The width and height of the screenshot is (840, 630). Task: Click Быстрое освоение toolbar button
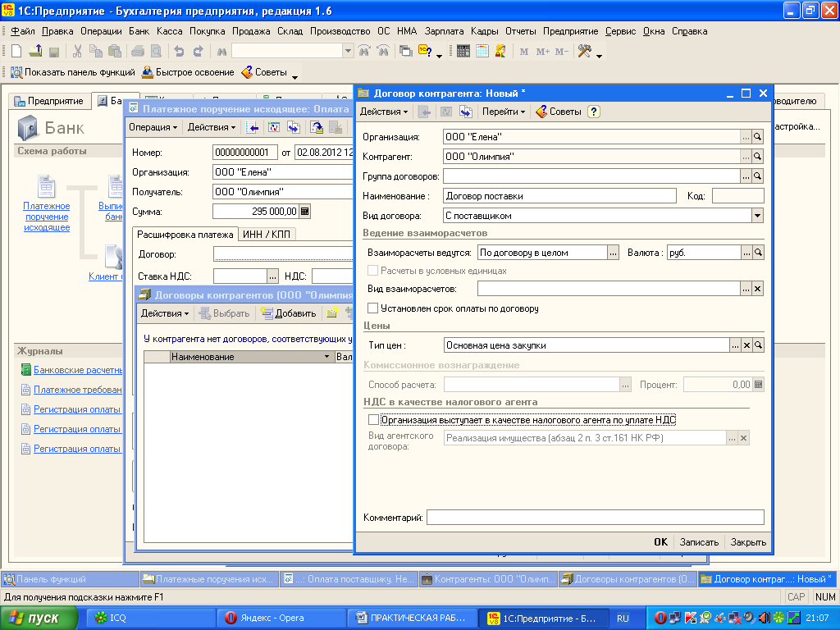click(188, 72)
